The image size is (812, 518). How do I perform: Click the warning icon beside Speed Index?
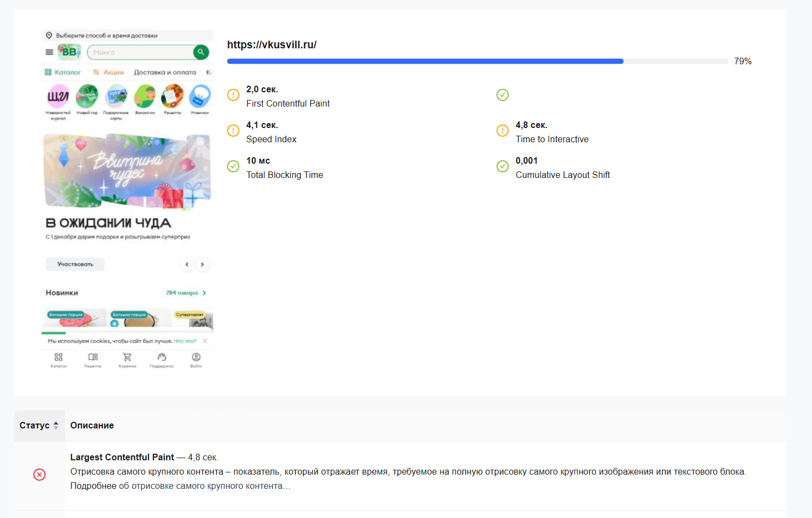[233, 131]
